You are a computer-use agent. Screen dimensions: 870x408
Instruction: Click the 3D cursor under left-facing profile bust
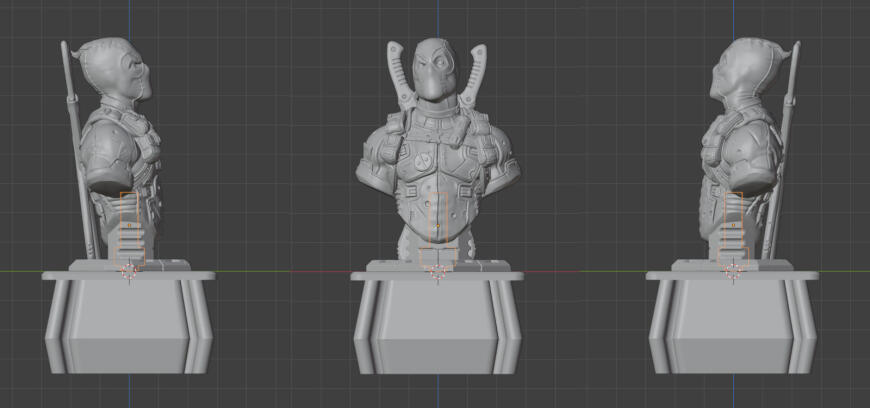pyautogui.click(x=733, y=272)
